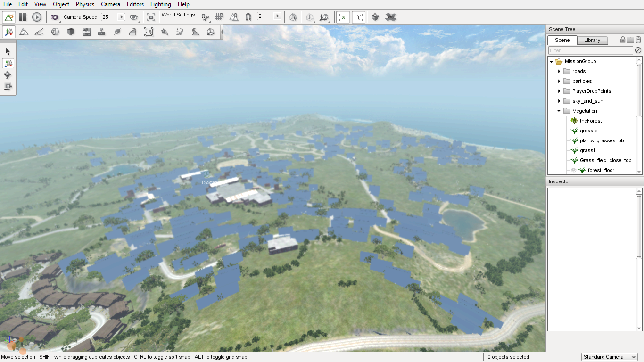Open the Physics menu
Viewport: 644px width, 362px height.
click(85, 4)
